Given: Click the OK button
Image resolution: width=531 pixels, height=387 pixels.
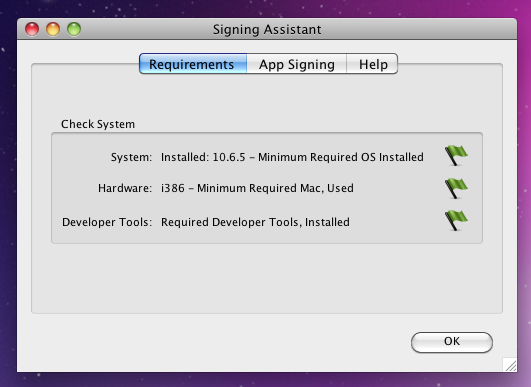Looking at the screenshot, I should click(452, 342).
